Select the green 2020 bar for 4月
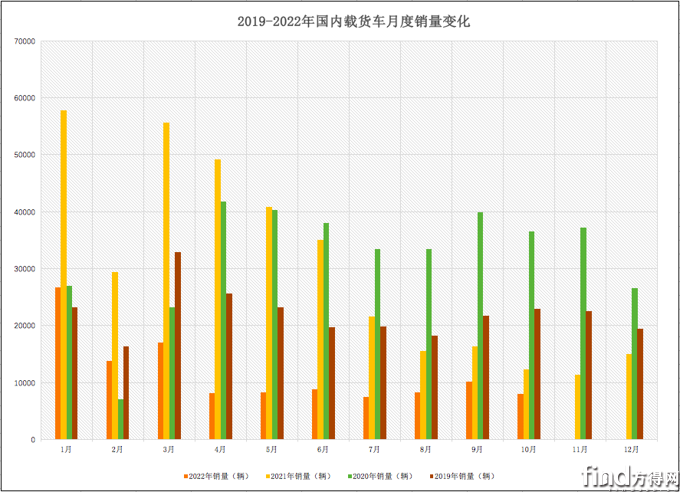680x492 pixels. coord(223,321)
